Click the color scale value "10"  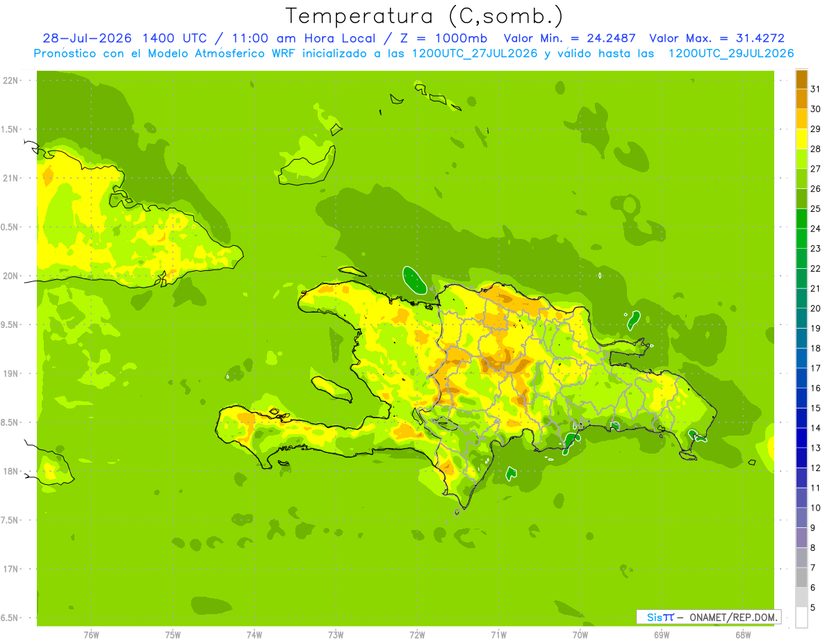816,508
